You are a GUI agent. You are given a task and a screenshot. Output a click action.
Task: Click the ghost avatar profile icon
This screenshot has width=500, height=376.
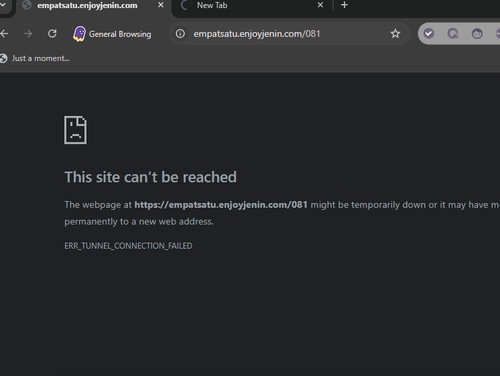click(x=79, y=34)
